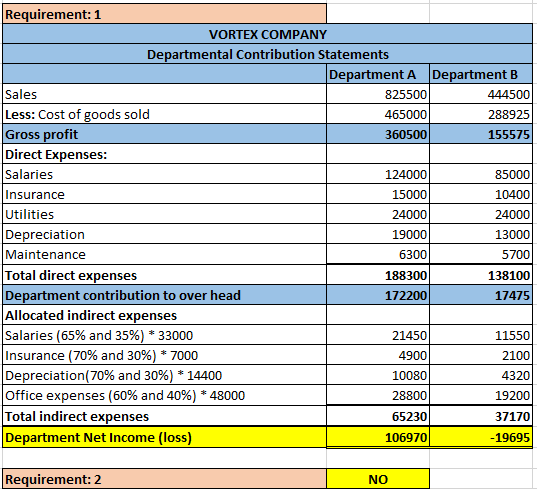
Task: Select the Departmental Contribution Statements heading
Action: pos(267,54)
